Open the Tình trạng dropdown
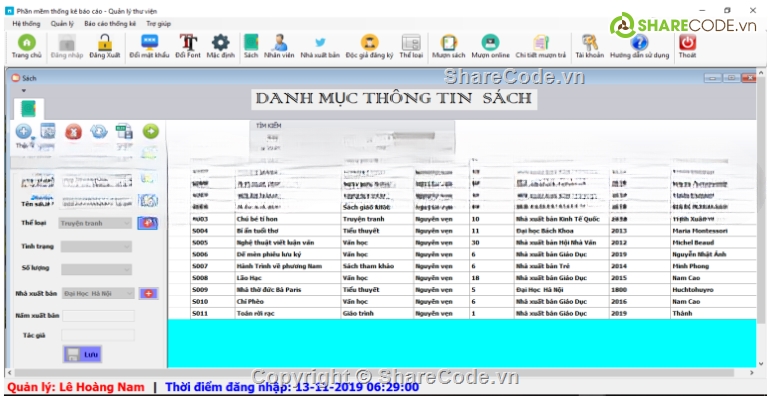This screenshot has width=768, height=396. pos(96,247)
